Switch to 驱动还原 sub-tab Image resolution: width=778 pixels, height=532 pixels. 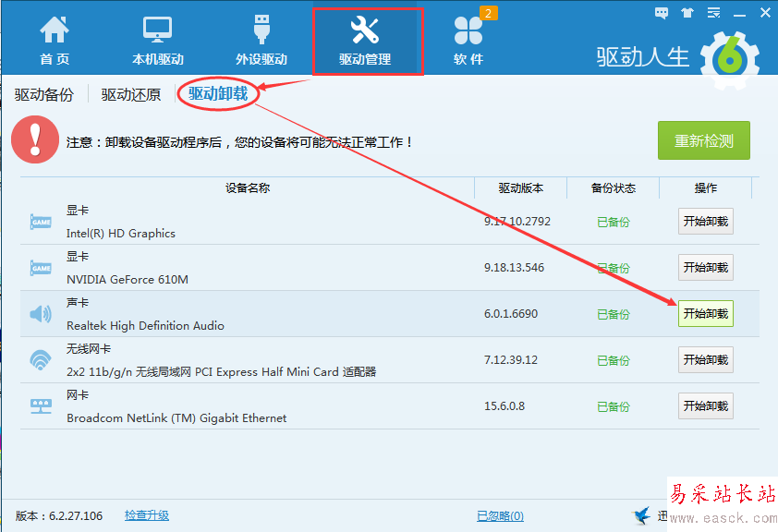(x=131, y=94)
